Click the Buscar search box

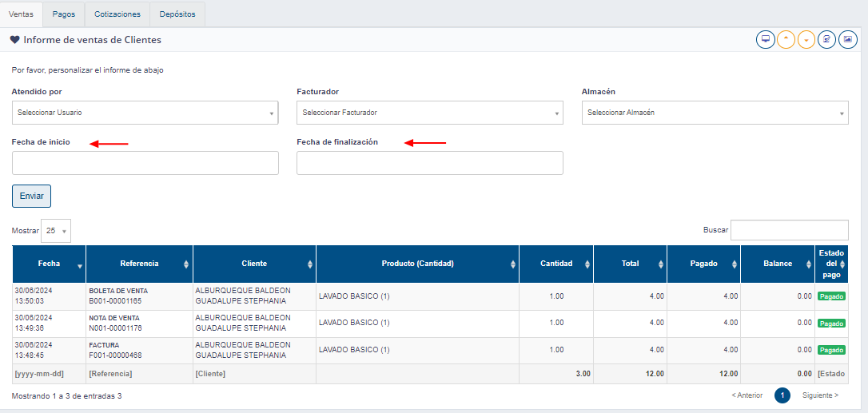(x=789, y=230)
